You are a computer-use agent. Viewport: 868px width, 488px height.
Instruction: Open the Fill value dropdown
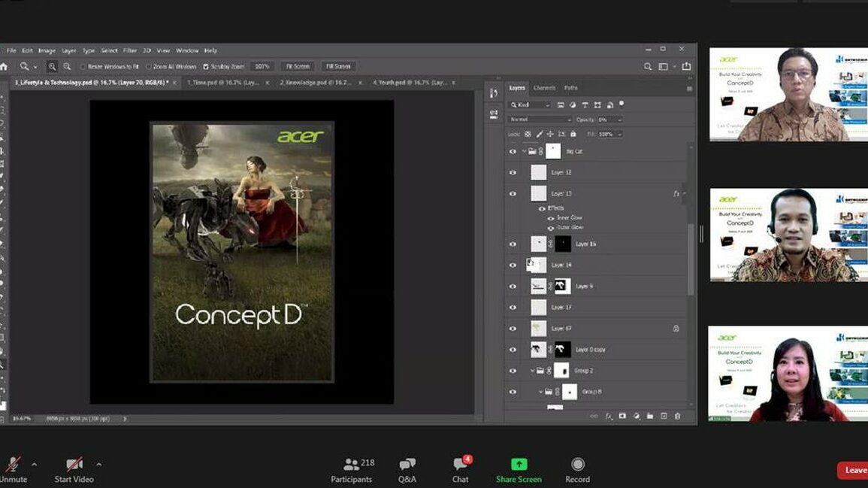click(619, 134)
